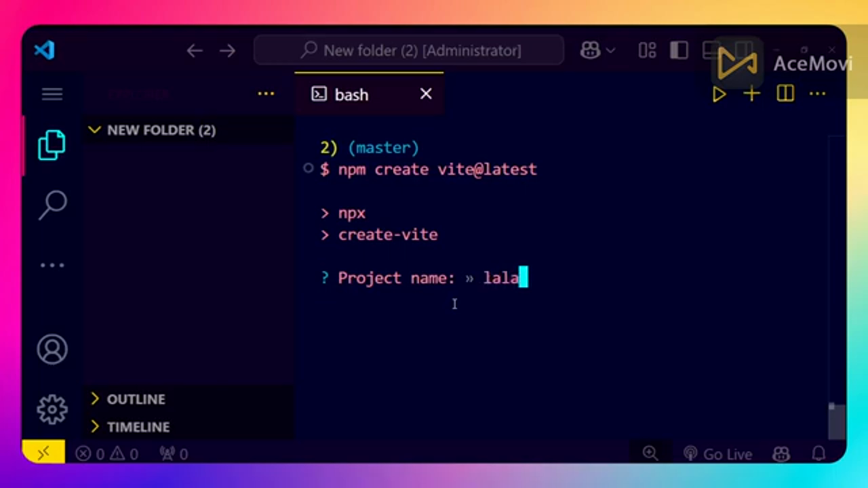The width and height of the screenshot is (868, 488).
Task: Open the Manage gear icon
Action: coord(52,409)
